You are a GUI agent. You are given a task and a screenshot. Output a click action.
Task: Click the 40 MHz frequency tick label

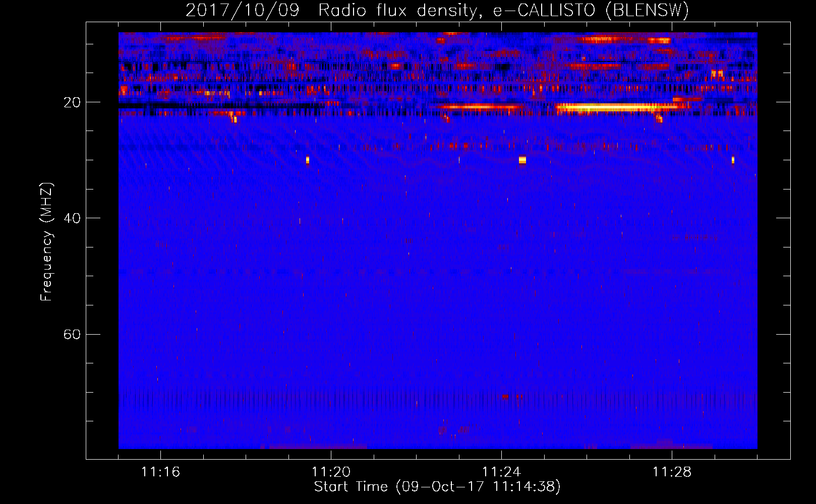coord(72,218)
